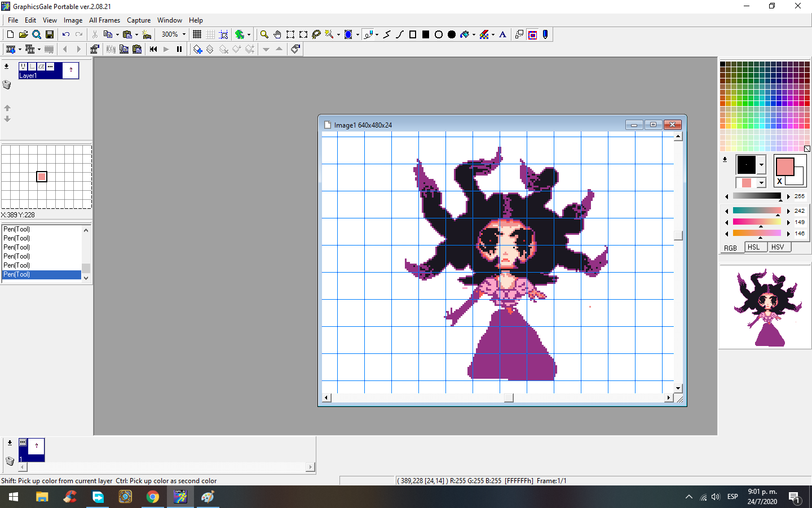Open File Explorer from the taskbar
812x508 pixels.
(x=42, y=497)
